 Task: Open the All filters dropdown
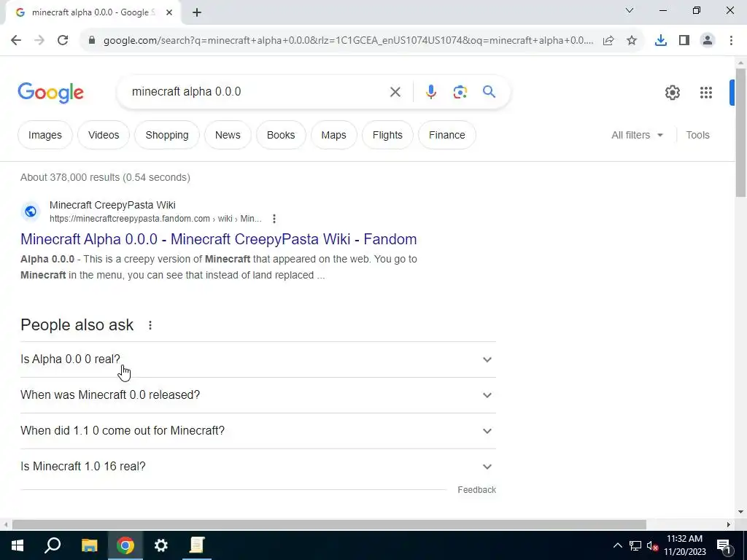637,135
